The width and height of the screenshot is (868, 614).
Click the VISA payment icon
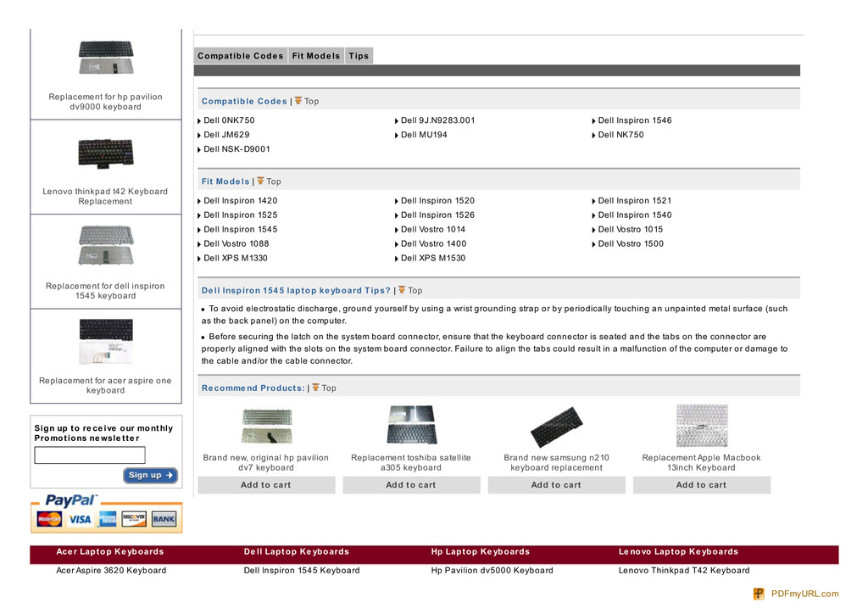point(80,519)
